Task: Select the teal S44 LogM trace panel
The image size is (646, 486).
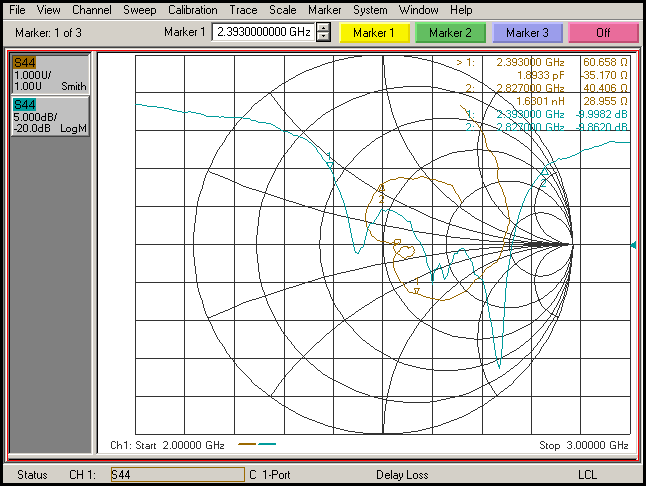Action: point(49,116)
